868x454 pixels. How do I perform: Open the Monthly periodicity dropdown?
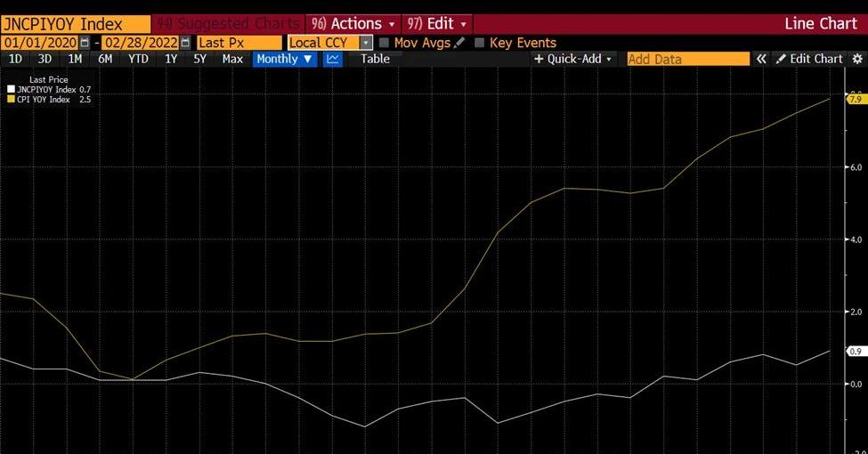point(285,59)
